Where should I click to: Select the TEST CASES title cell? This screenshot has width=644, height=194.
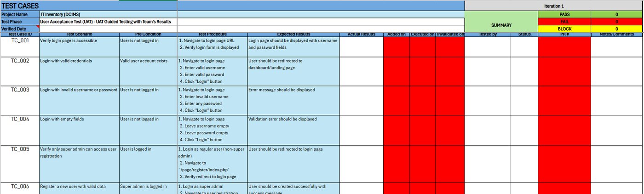89,6
